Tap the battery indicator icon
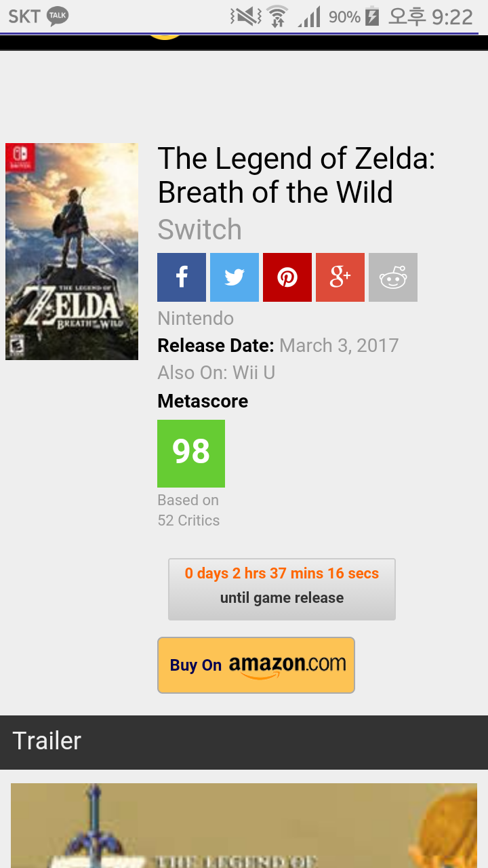This screenshot has height=868, width=488. tap(372, 16)
